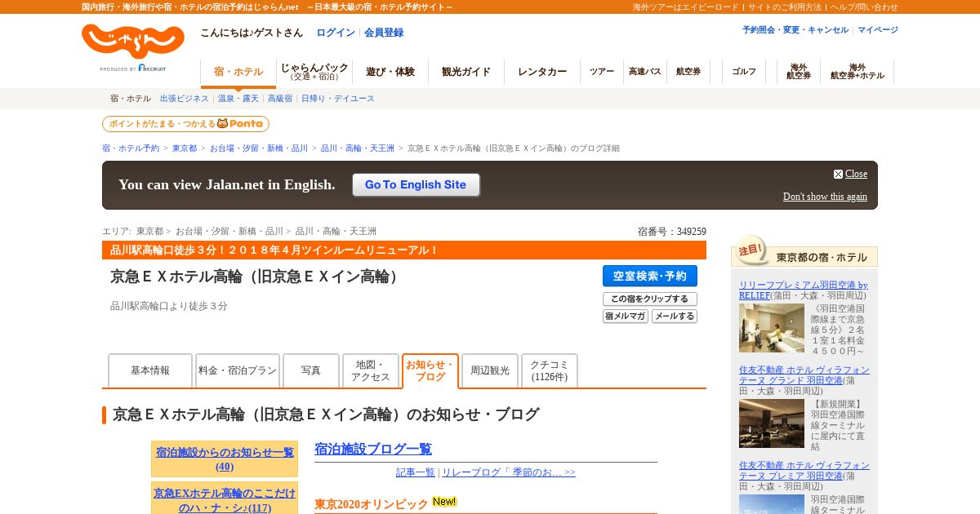This screenshot has width=980, height=514.
Task: Select the じゃらんパック tab
Action: (x=314, y=72)
